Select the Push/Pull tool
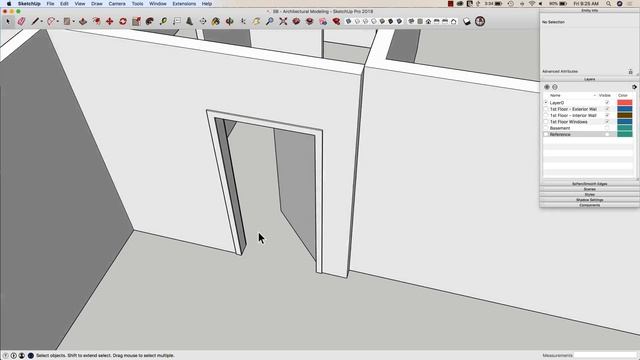640x360 pixels. tap(83, 21)
